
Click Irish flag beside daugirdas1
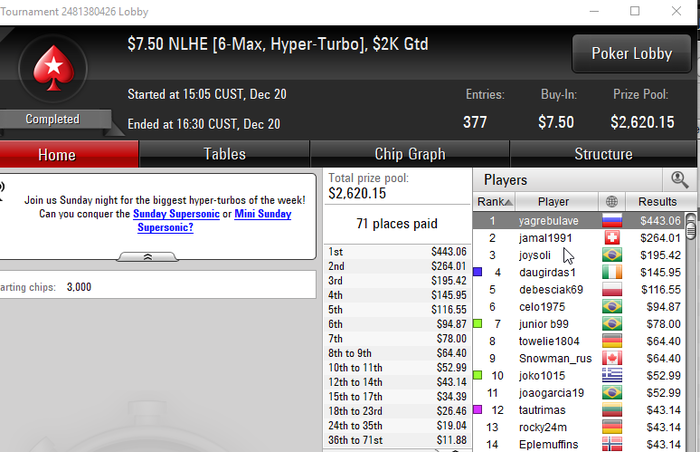tap(612, 272)
